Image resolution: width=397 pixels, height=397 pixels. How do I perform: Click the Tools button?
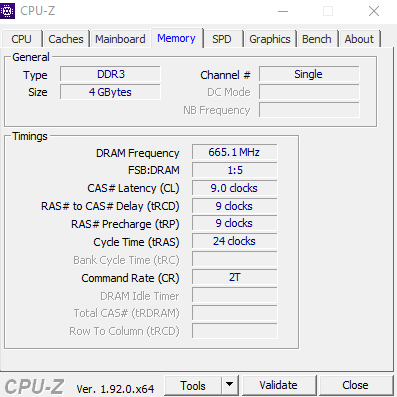[x=193, y=386]
